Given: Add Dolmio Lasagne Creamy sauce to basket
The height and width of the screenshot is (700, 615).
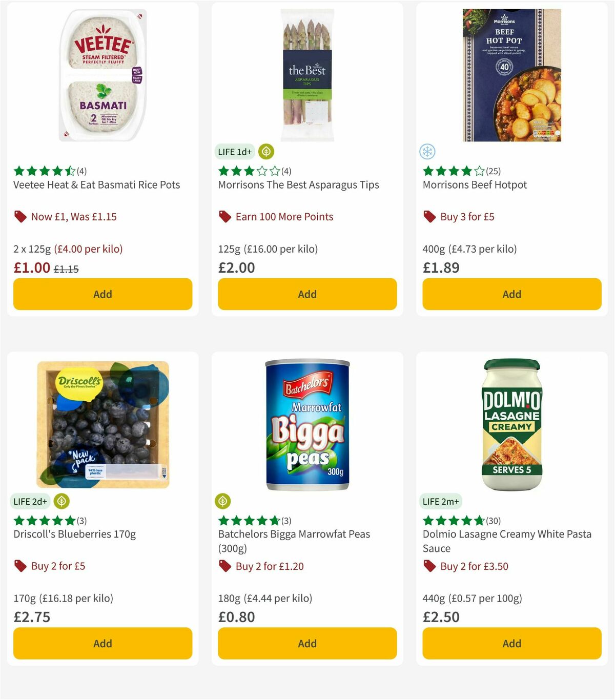Looking at the screenshot, I should pyautogui.click(x=511, y=643).
